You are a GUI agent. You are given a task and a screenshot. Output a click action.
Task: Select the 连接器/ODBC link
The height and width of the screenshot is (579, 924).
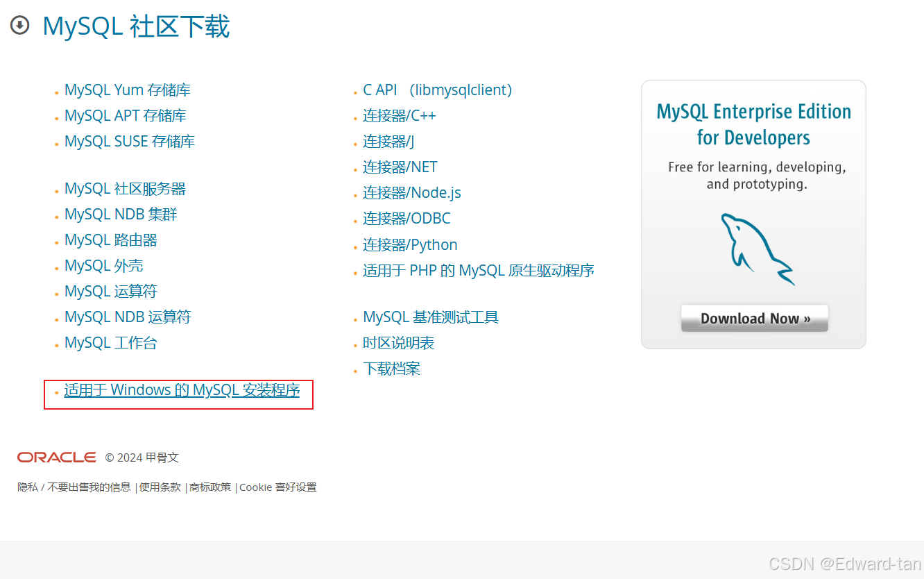[x=407, y=219]
